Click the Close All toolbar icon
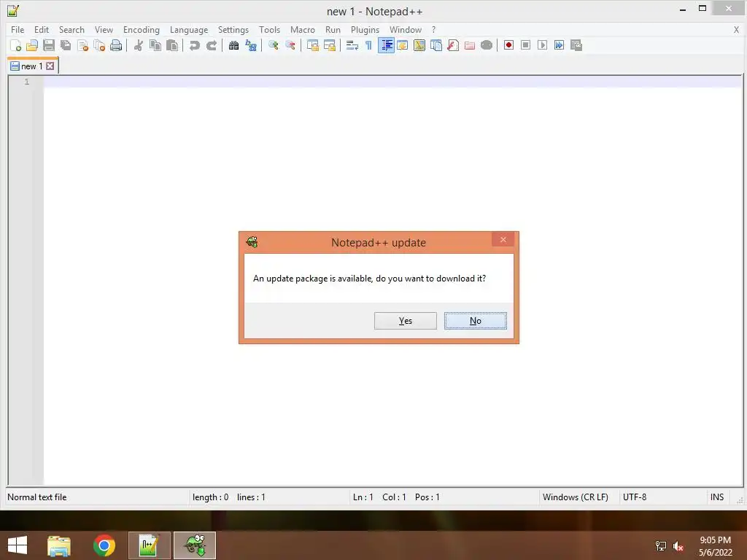This screenshot has width=747, height=560. click(99, 45)
